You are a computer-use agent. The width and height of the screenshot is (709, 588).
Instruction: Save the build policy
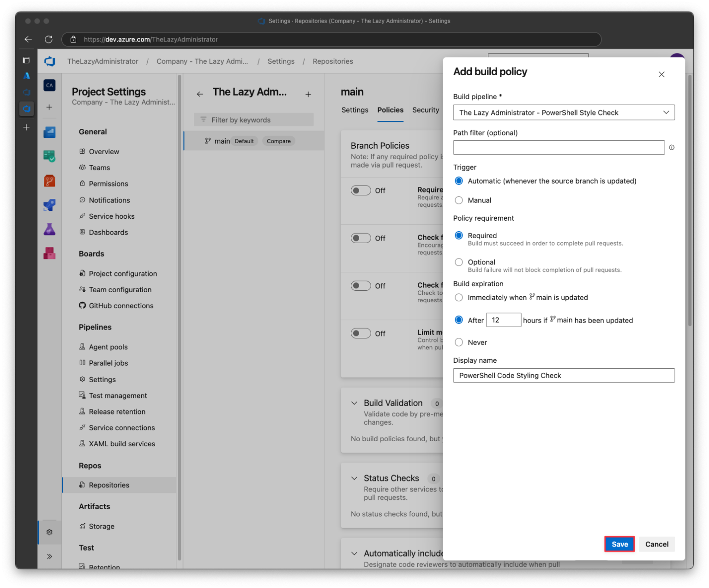pyautogui.click(x=619, y=544)
